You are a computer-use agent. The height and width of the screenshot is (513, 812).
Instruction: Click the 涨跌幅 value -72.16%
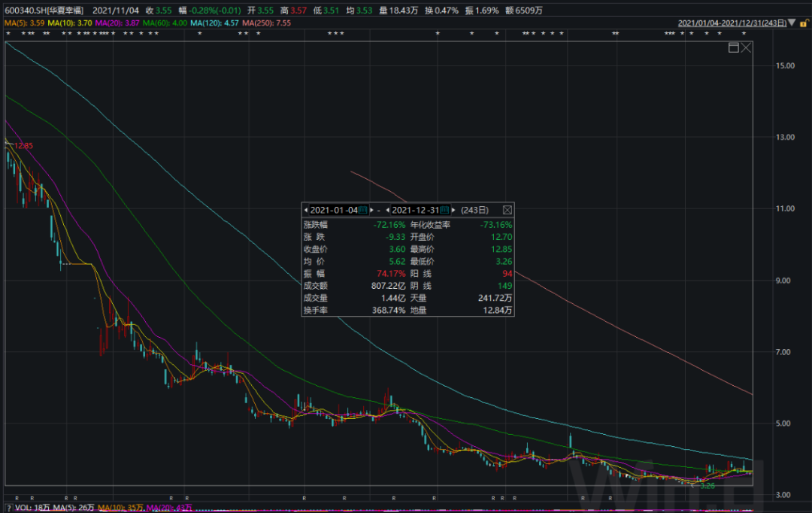(389, 225)
